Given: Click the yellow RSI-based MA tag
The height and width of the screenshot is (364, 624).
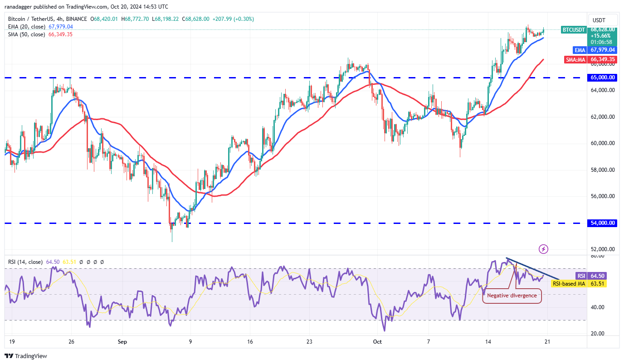Looking at the screenshot, I should tap(570, 284).
